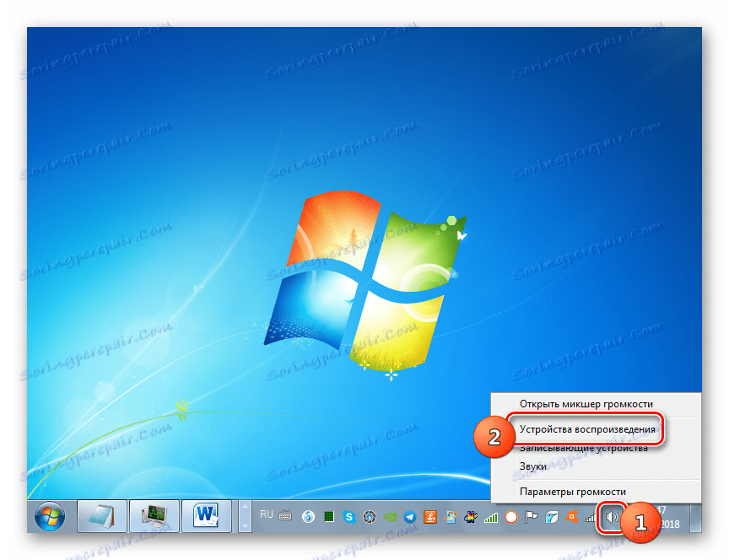The width and height of the screenshot is (729, 560).
Task: Click the orange circle tray icon
Action: pyautogui.click(x=511, y=517)
